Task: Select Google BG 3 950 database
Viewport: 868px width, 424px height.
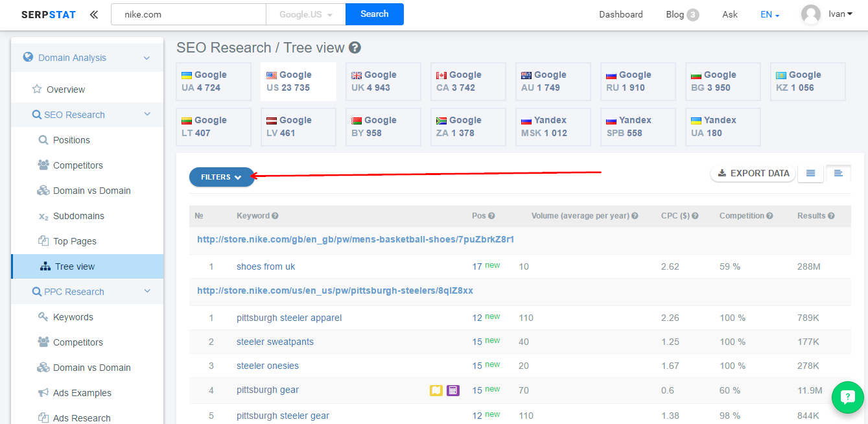Action: click(x=723, y=82)
